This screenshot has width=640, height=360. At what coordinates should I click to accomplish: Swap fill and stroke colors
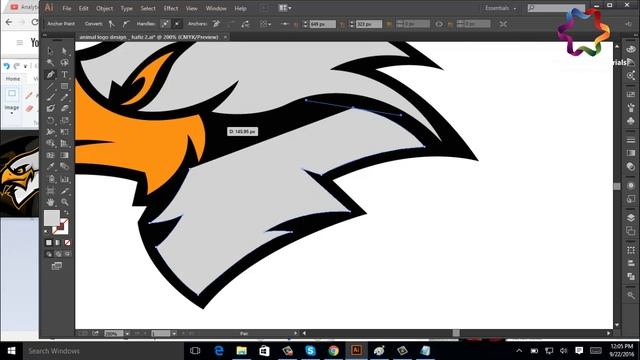pos(66,213)
